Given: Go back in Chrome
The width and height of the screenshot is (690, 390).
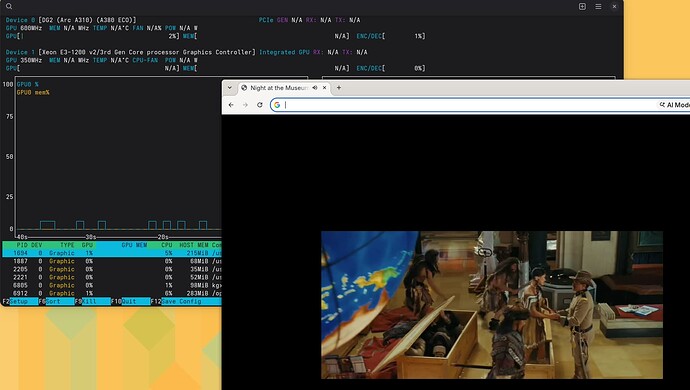Looking at the screenshot, I should click(231, 105).
